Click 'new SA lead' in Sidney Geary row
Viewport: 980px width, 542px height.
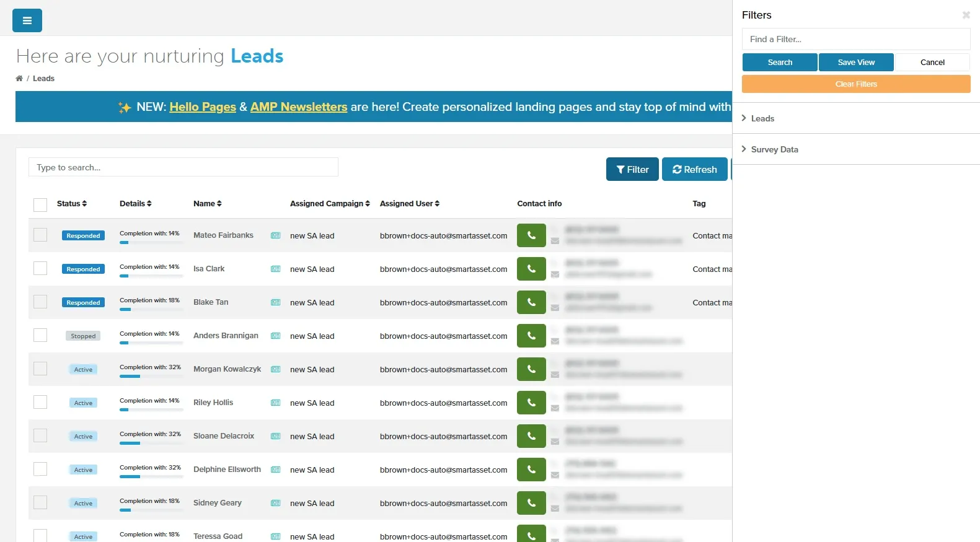[312, 503]
